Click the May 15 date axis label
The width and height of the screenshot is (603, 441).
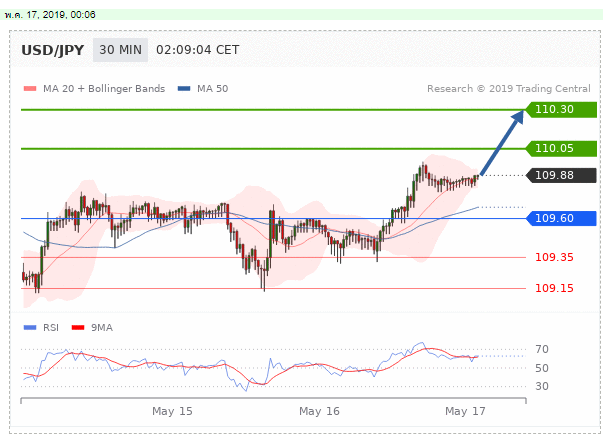pos(172,411)
